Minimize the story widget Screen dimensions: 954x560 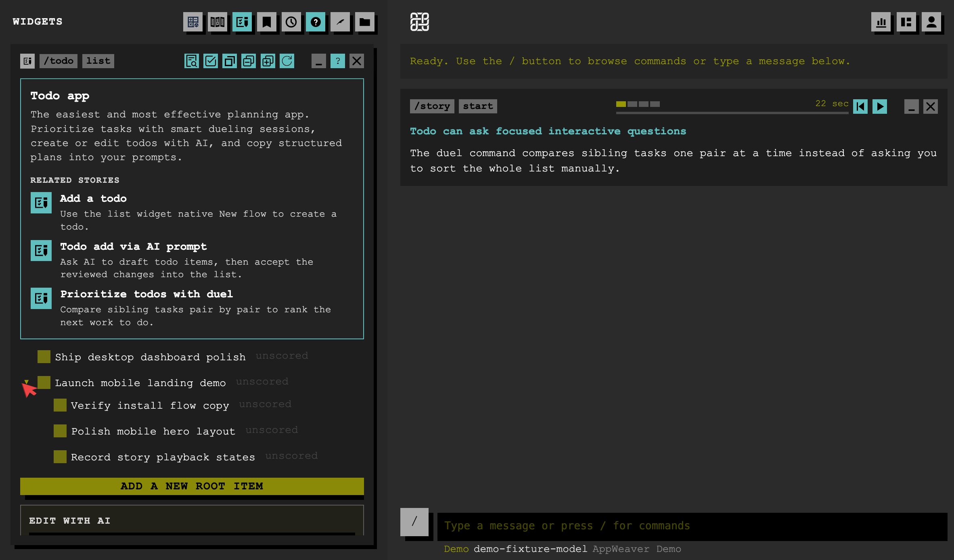(911, 107)
